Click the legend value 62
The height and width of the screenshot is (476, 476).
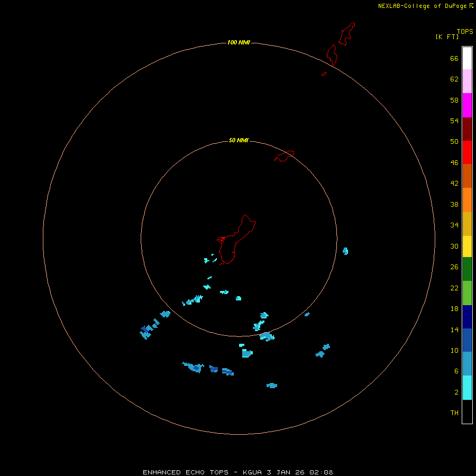pyautogui.click(x=454, y=79)
